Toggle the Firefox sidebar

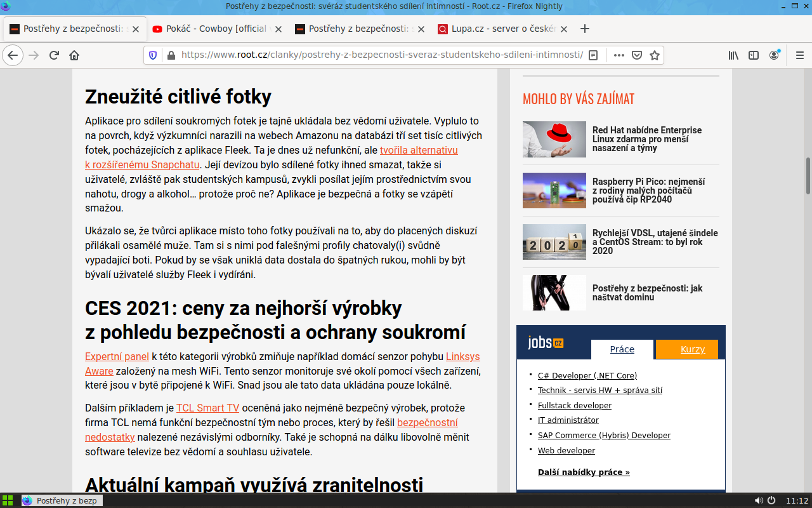753,55
